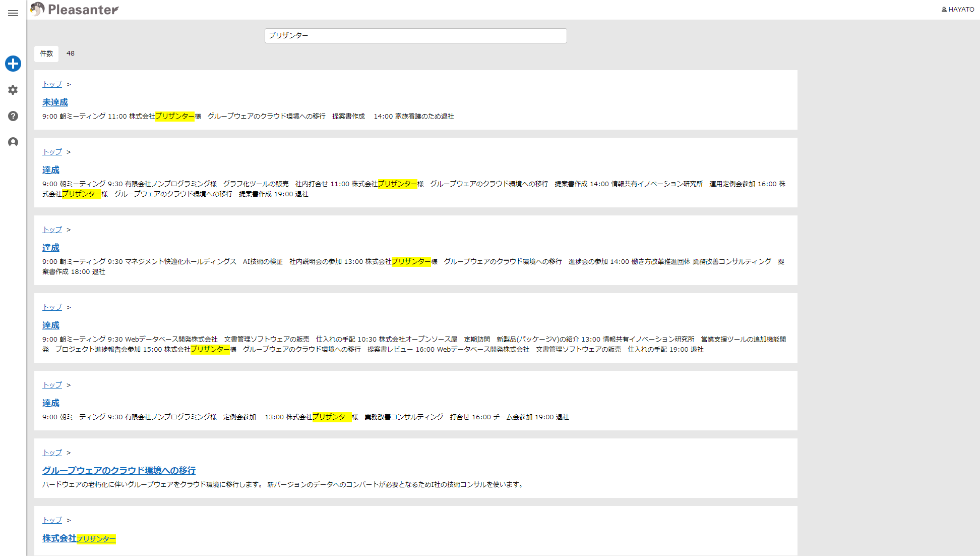The width and height of the screenshot is (980, 556).
Task: Click トップ breadcrumb above 未達成
Action: click(x=52, y=84)
